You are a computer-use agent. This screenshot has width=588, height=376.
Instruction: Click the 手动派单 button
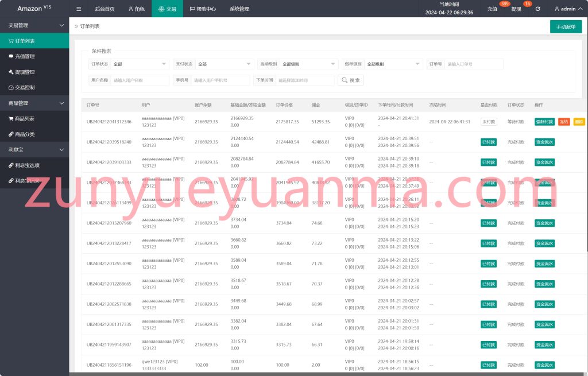(x=566, y=26)
